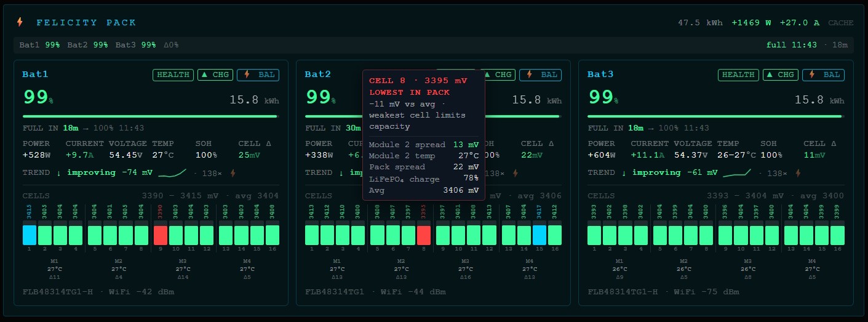Click the lightning icon in Bat2 trend row
Viewport: 868px width, 322px height.
[x=516, y=173]
